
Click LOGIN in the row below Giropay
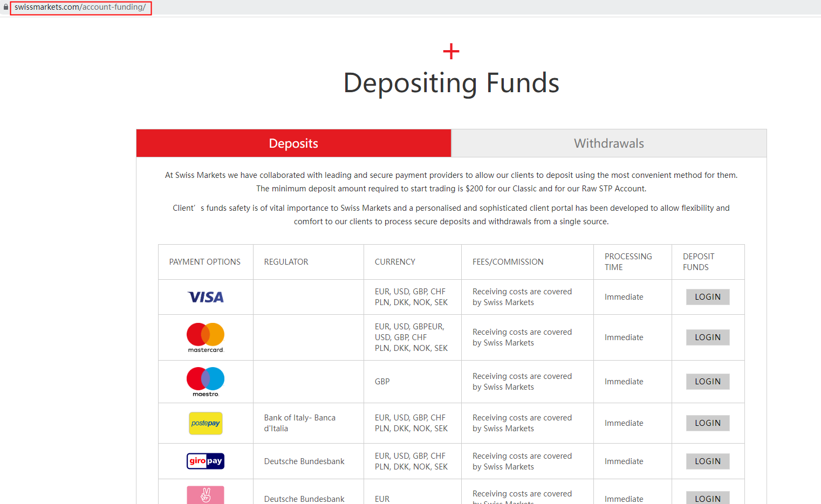[708, 498]
